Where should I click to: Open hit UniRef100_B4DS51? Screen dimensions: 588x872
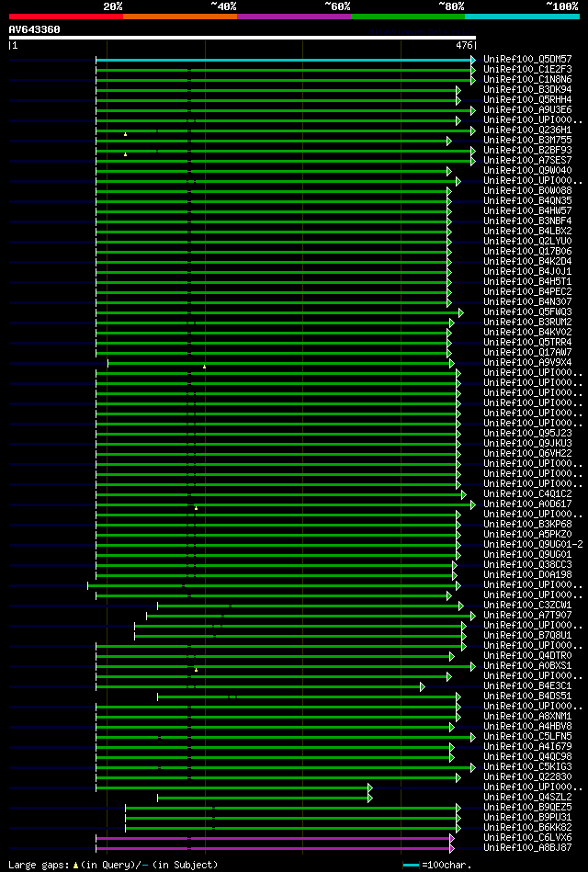[x=527, y=696]
